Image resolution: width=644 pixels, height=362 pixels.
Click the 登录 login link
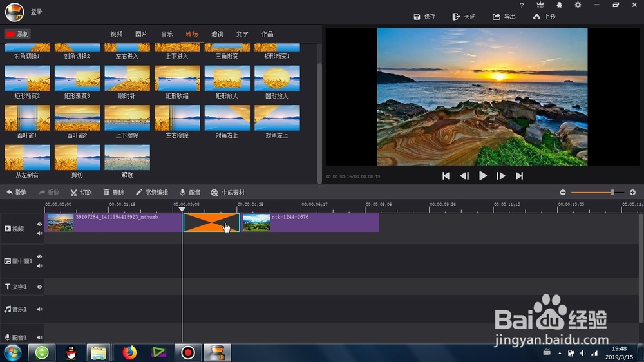tap(37, 12)
